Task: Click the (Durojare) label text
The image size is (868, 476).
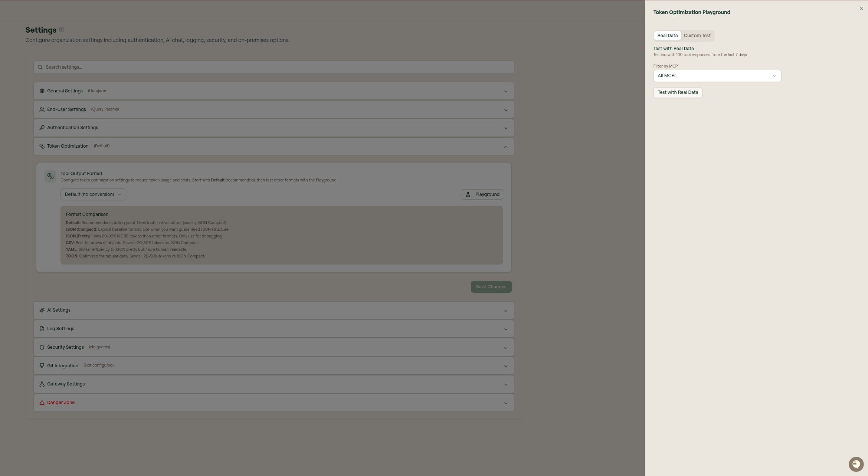Action: click(97, 91)
